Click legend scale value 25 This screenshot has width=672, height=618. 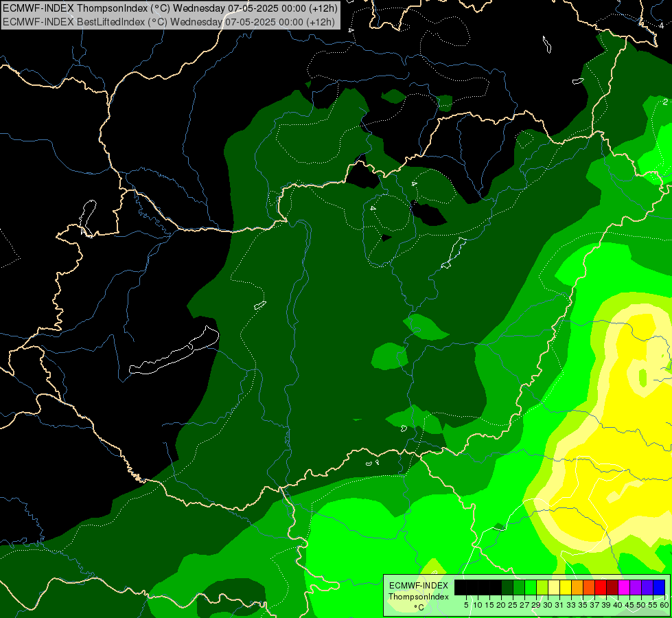[x=513, y=605]
